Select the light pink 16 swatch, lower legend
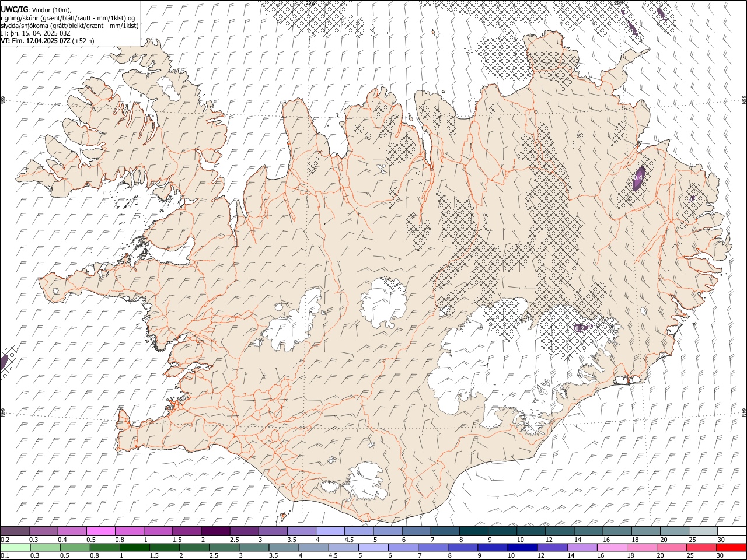 [x=613, y=548]
